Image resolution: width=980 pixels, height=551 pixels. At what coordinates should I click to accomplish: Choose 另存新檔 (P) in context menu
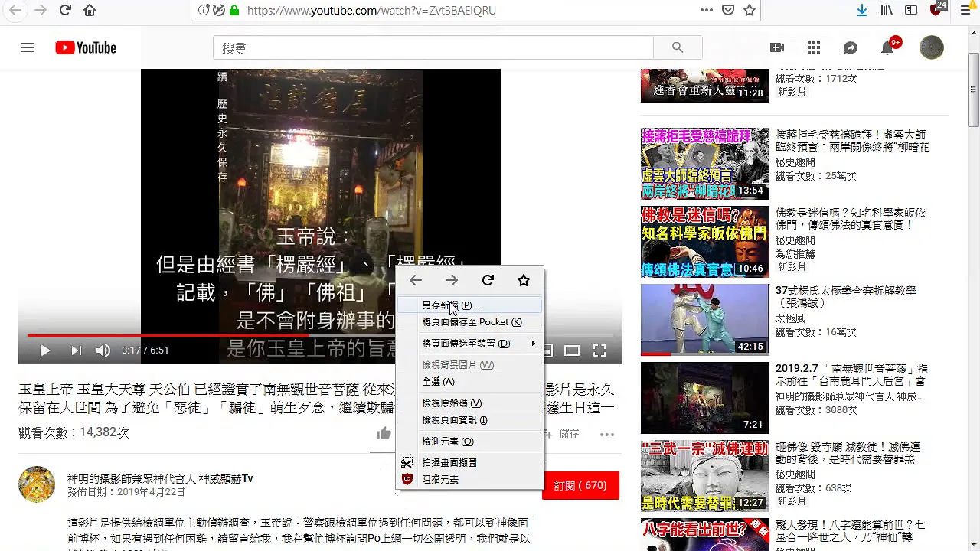pyautogui.click(x=469, y=305)
